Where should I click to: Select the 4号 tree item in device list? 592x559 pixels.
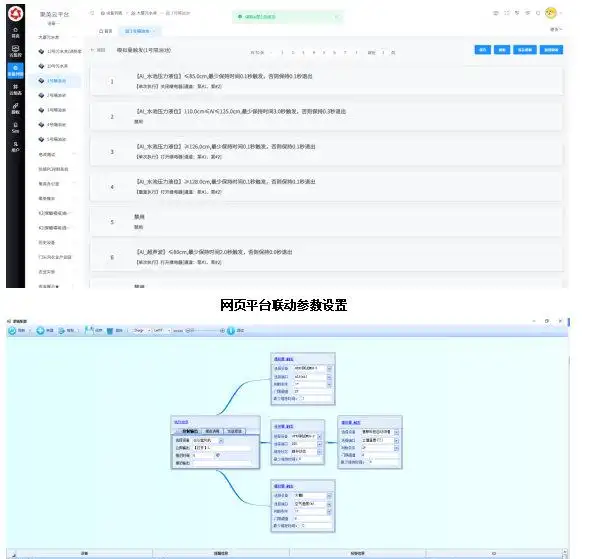pyautogui.click(x=54, y=125)
